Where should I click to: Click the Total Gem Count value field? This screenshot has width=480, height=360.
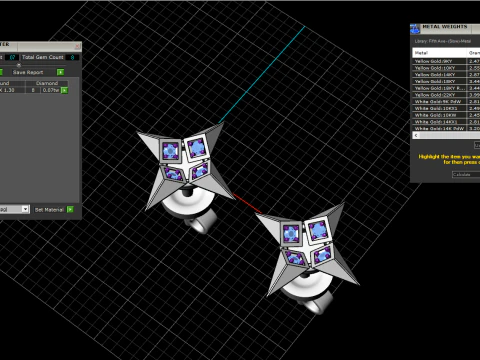pos(72,57)
